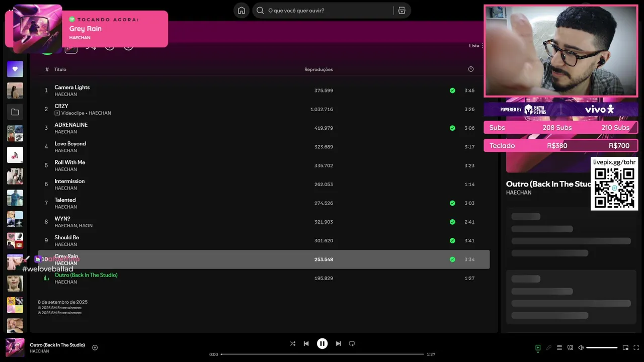The height and width of the screenshot is (362, 644).
Task: Select the CRZY track title
Action: click(61, 106)
